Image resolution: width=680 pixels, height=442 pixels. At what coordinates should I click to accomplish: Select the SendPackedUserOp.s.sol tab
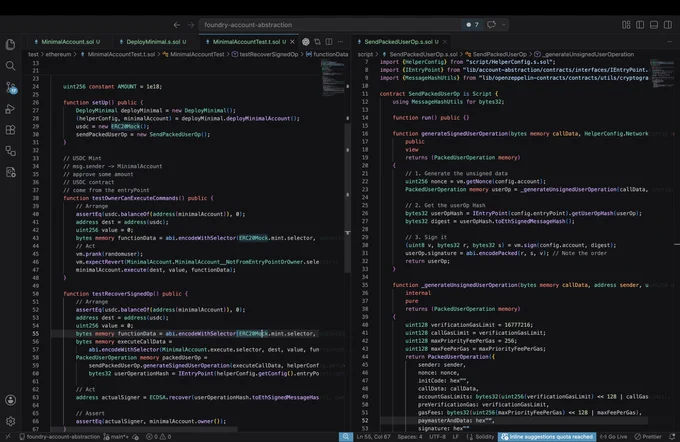coord(398,42)
